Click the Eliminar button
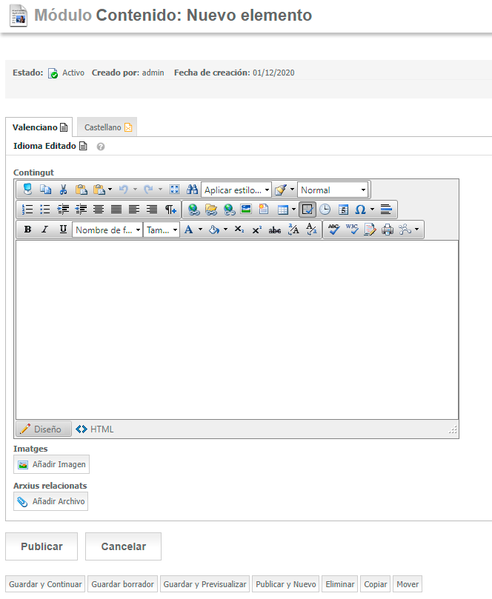 340,584
